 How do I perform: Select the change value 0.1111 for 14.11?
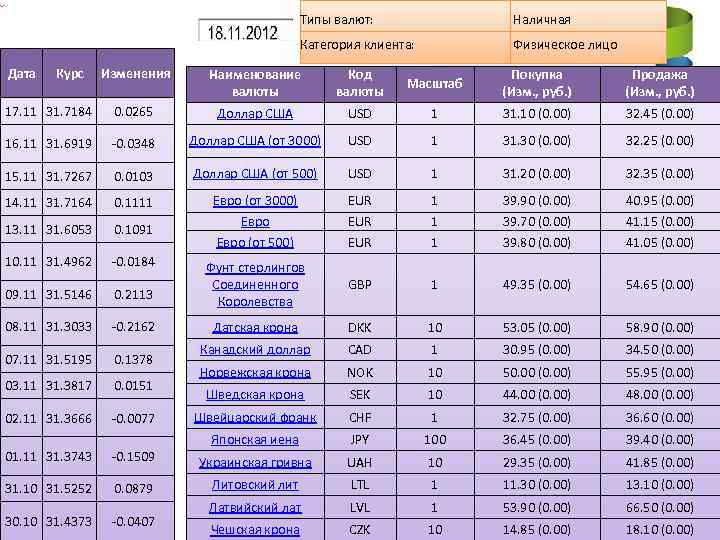coord(133,202)
